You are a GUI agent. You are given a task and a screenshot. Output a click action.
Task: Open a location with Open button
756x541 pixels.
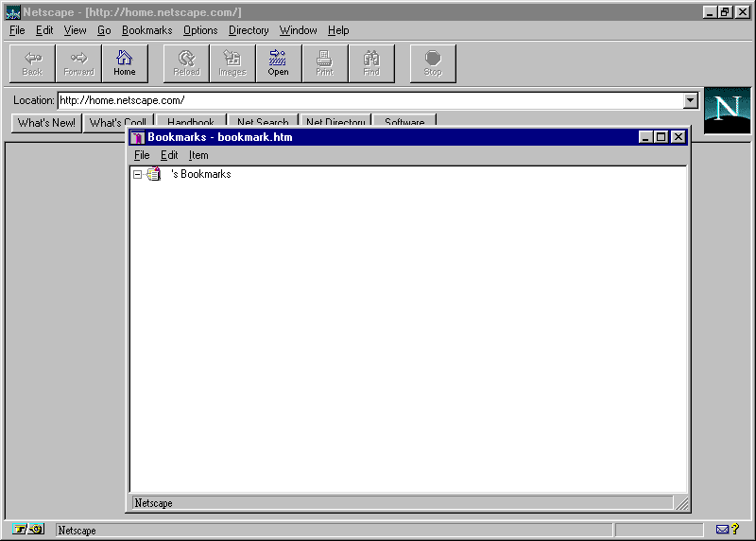click(279, 63)
